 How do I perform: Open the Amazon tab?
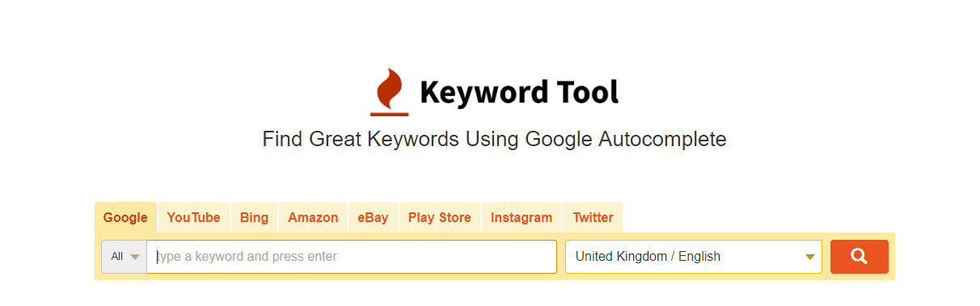[313, 217]
